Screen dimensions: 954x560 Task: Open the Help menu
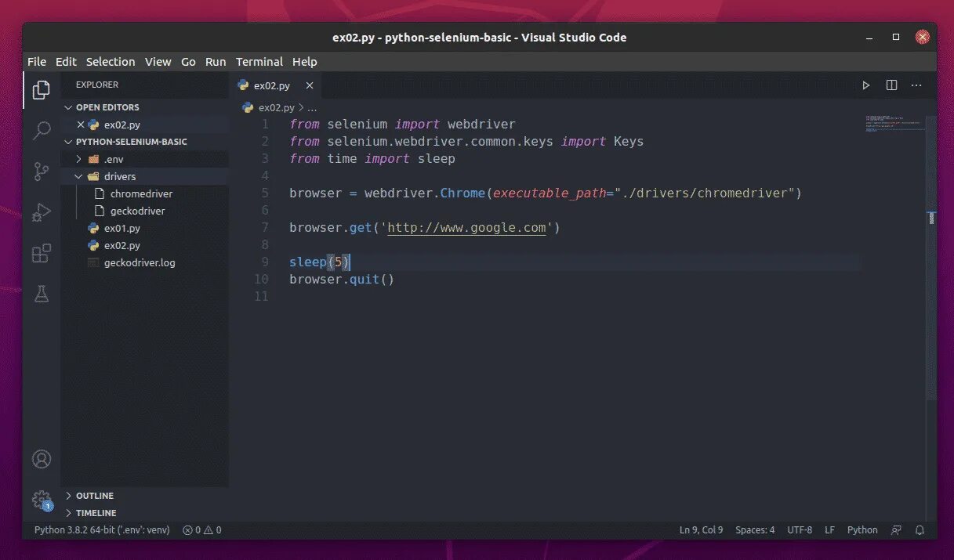[x=305, y=62]
